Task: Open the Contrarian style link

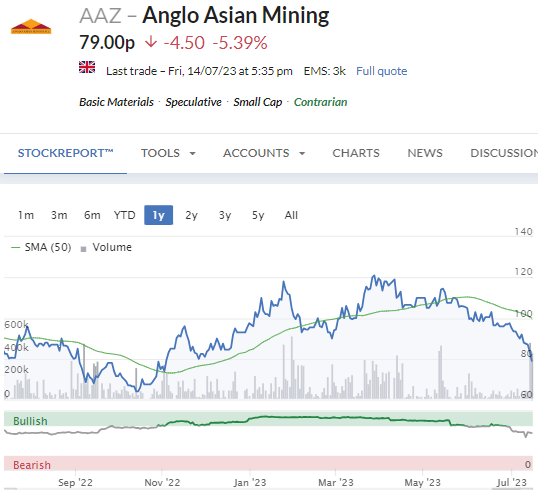Action: 320,102
